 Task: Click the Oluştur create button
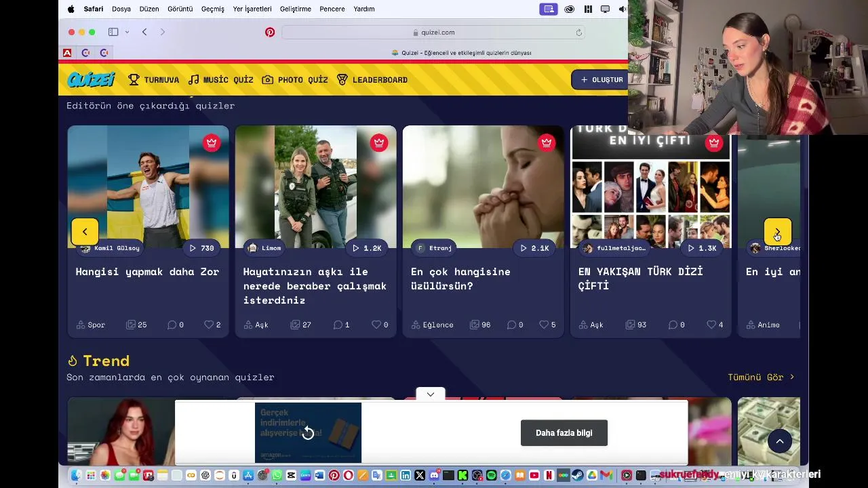click(x=600, y=79)
